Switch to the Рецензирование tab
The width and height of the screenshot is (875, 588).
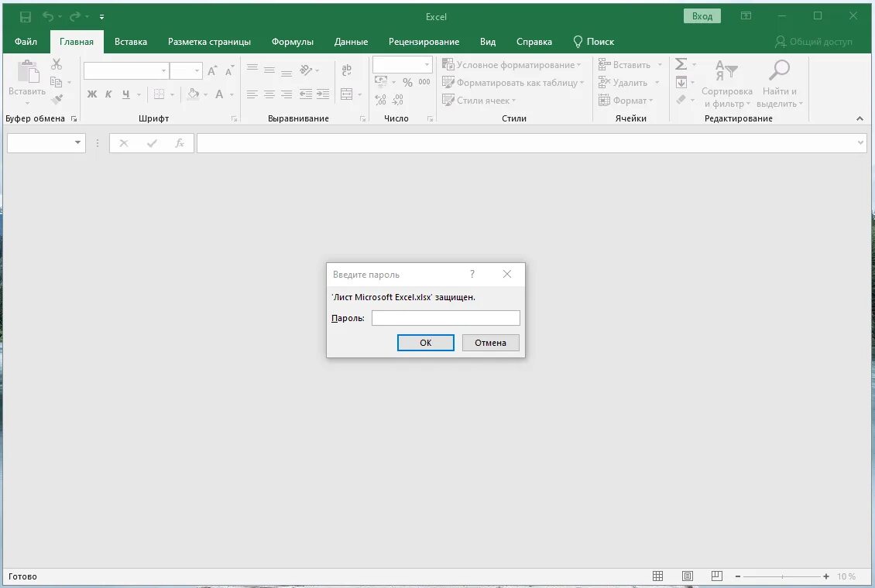click(x=424, y=42)
